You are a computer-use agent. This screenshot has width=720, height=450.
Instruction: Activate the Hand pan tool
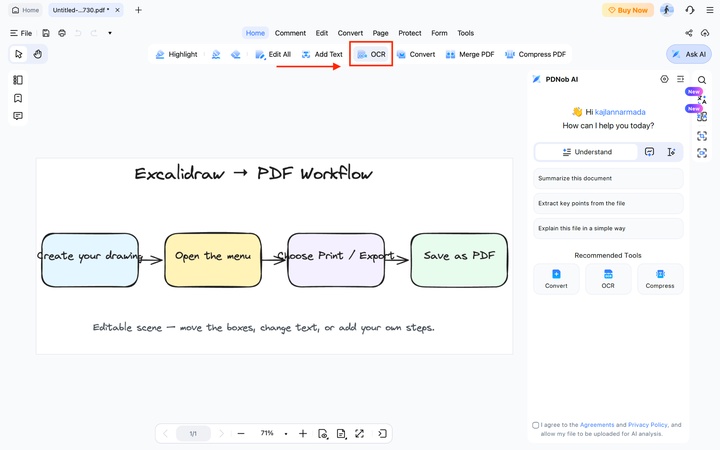38,54
